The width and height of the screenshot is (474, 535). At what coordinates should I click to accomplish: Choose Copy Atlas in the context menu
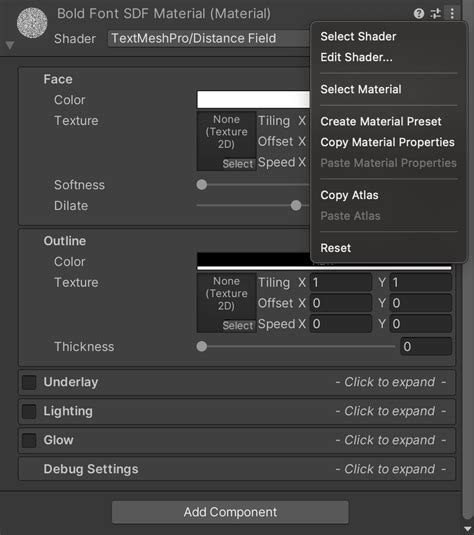pyautogui.click(x=349, y=195)
